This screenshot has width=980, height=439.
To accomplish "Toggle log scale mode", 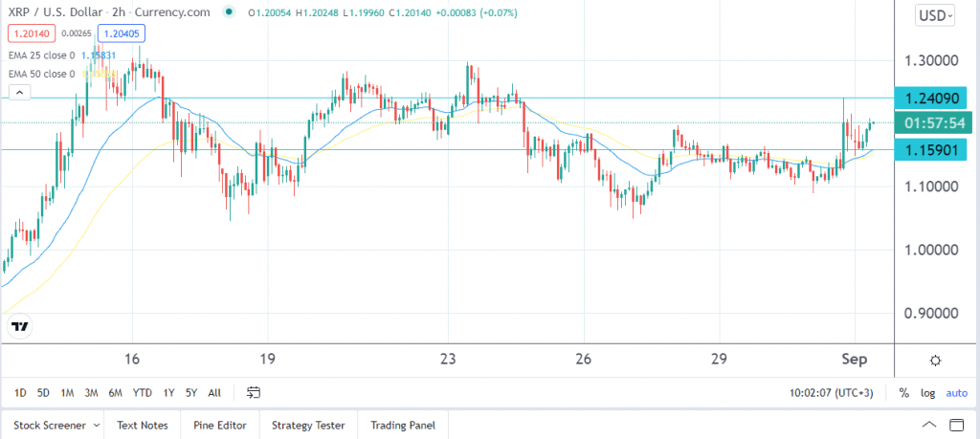I will [927, 393].
